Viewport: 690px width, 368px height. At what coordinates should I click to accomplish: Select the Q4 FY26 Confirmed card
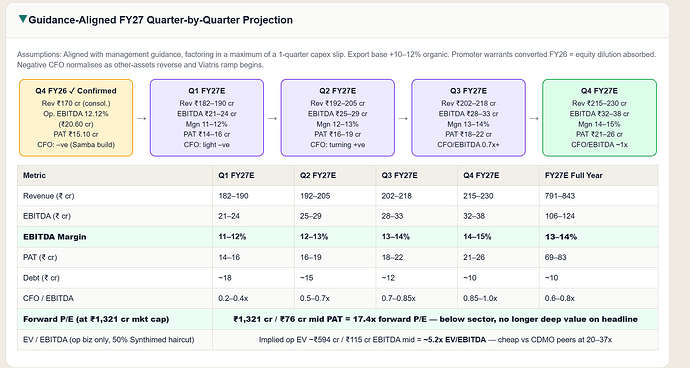click(x=76, y=118)
